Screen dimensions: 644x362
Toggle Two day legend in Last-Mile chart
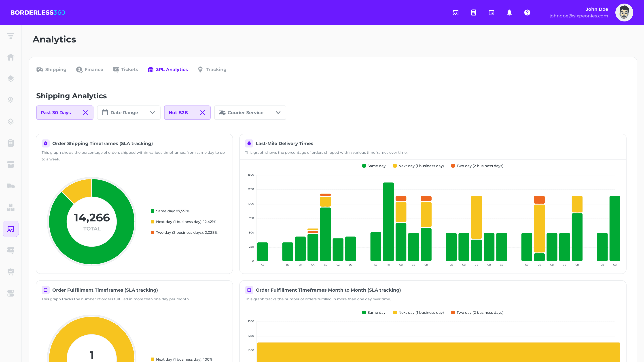pyautogui.click(x=477, y=166)
